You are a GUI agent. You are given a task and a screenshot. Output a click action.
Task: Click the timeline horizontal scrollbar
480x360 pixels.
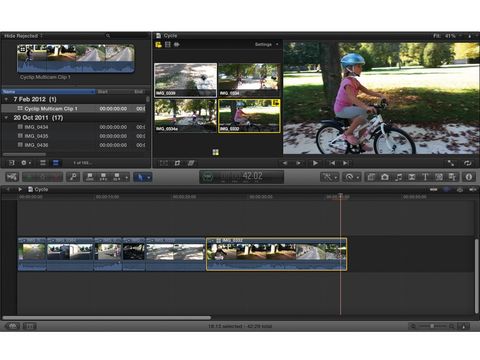click(x=107, y=318)
